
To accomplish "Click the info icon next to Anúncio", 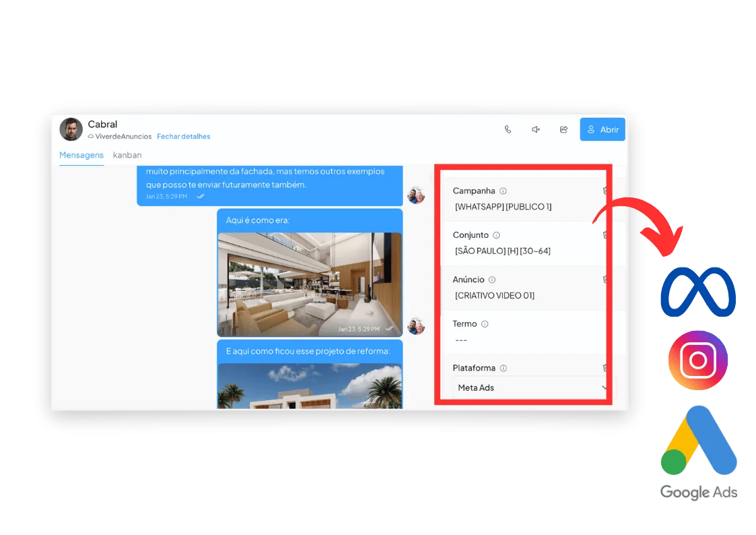I will (x=492, y=280).
